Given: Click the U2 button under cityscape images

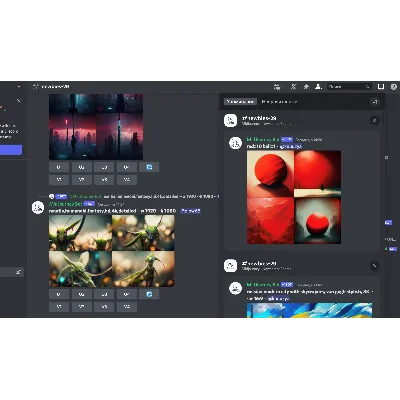Looking at the screenshot, I should [81, 167].
